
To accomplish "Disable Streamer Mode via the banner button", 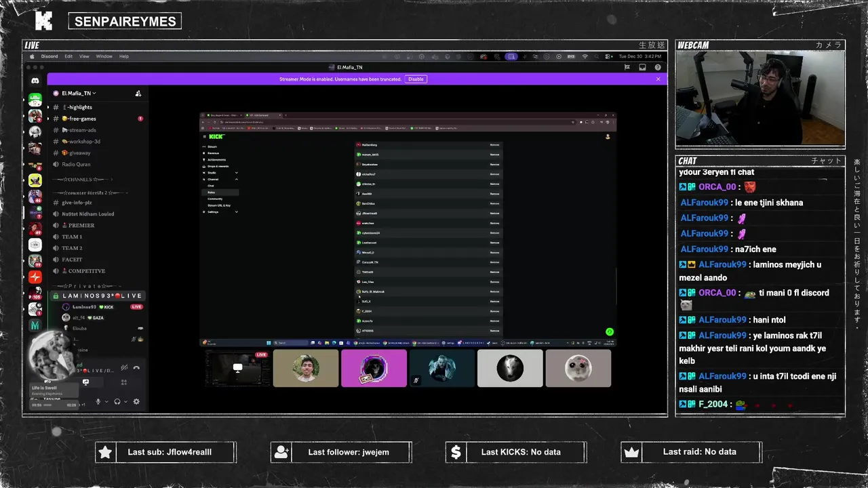I will click(416, 79).
